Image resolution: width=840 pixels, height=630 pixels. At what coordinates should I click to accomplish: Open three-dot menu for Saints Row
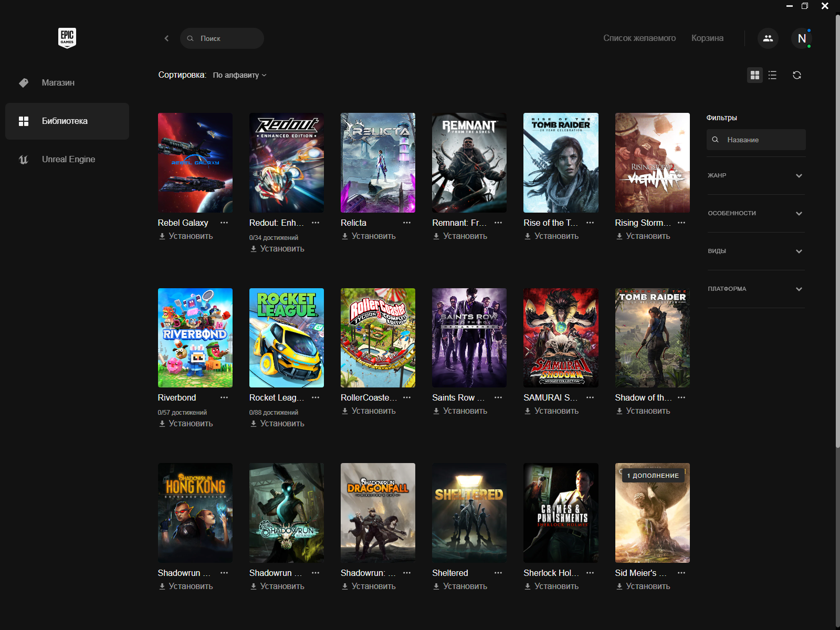click(498, 397)
